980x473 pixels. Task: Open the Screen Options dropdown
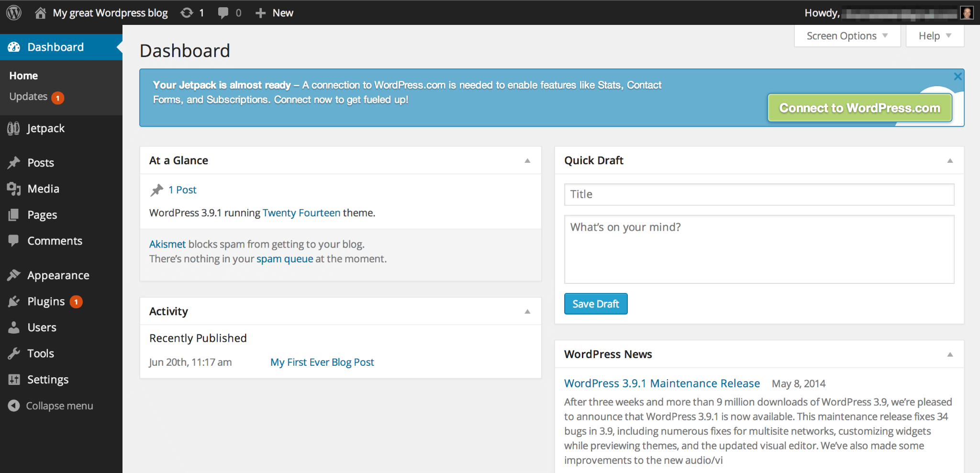[847, 36]
